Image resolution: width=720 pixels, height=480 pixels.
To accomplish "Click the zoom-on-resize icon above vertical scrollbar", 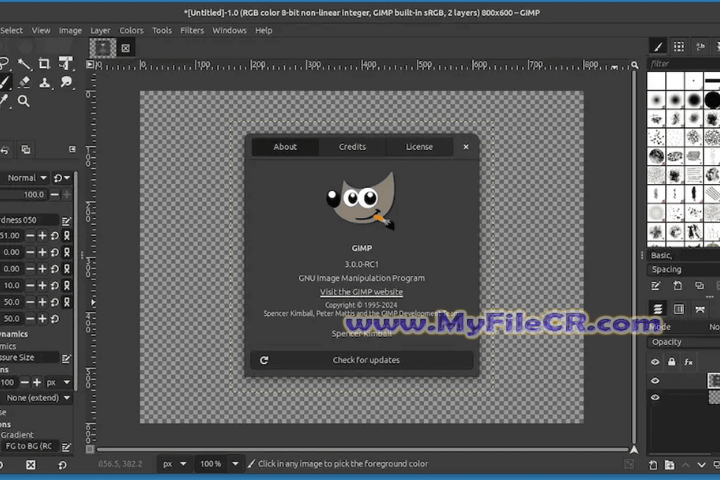I will pyautogui.click(x=635, y=65).
